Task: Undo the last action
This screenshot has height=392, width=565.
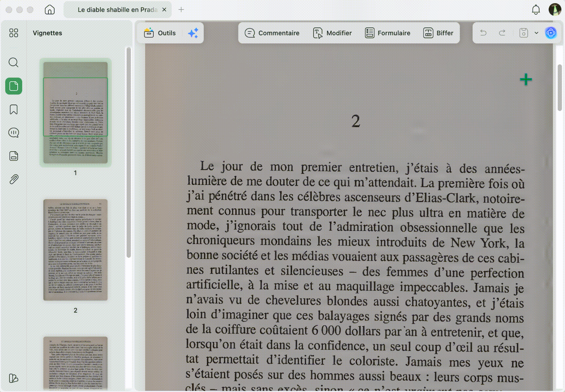Action: [483, 33]
